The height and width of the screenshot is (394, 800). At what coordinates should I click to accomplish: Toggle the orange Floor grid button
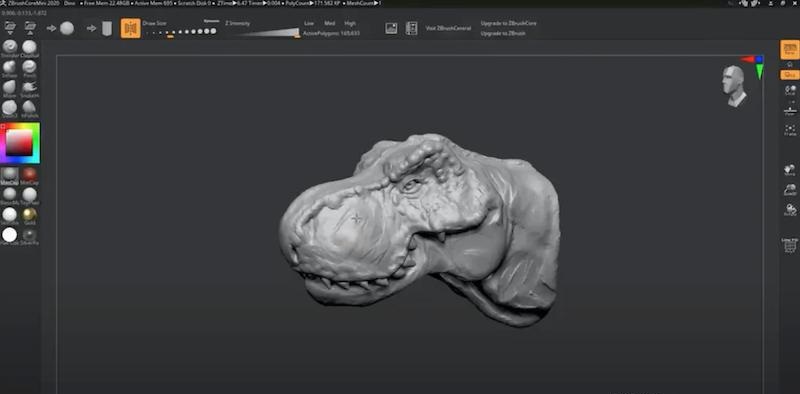(790, 75)
